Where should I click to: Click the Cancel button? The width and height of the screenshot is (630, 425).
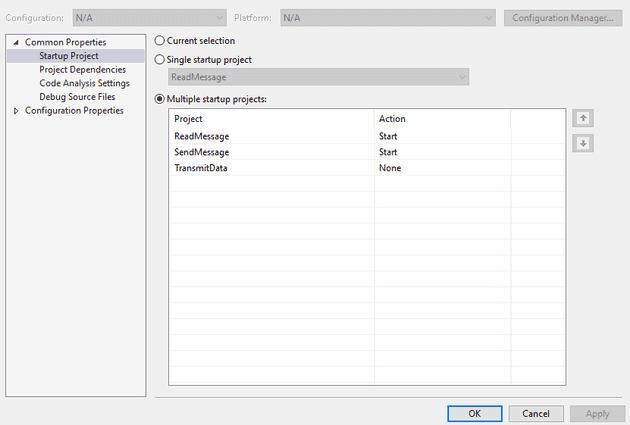(x=536, y=413)
